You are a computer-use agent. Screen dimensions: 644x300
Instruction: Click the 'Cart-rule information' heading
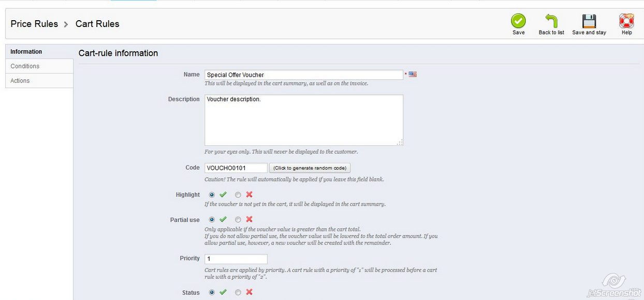tap(118, 53)
